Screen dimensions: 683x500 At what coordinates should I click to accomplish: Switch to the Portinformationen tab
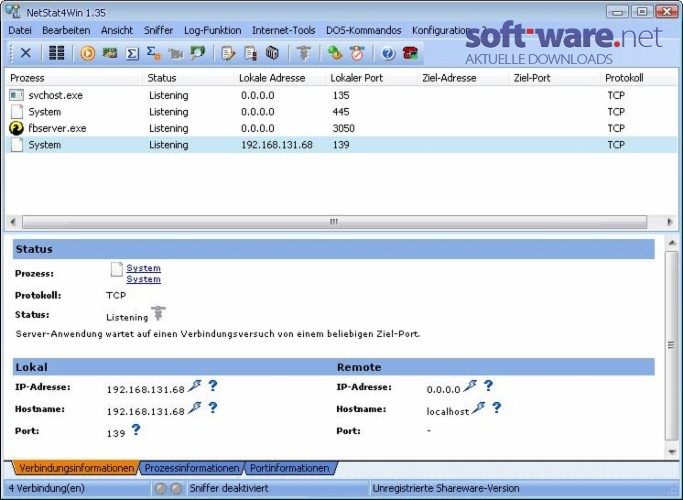(x=290, y=468)
